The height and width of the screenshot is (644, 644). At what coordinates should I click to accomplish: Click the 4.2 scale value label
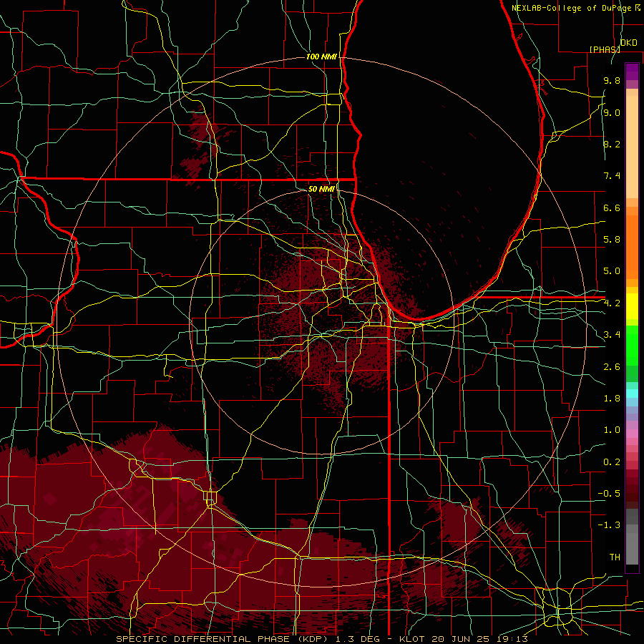click(x=612, y=303)
